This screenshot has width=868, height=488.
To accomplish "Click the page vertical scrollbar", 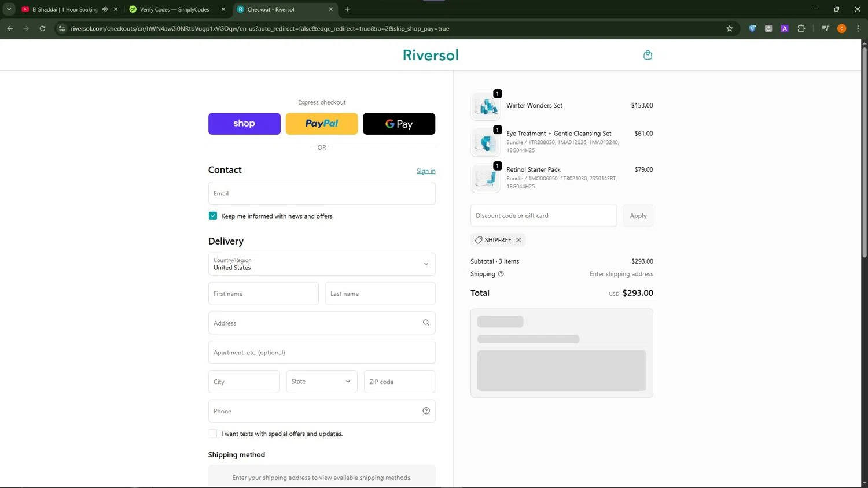I will click(x=865, y=151).
